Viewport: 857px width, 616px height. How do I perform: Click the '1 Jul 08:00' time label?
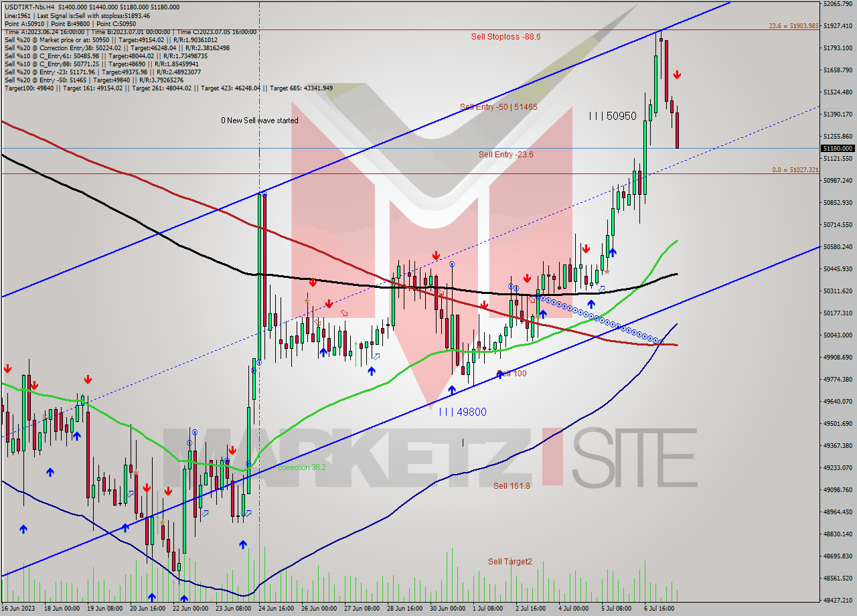[487, 609]
